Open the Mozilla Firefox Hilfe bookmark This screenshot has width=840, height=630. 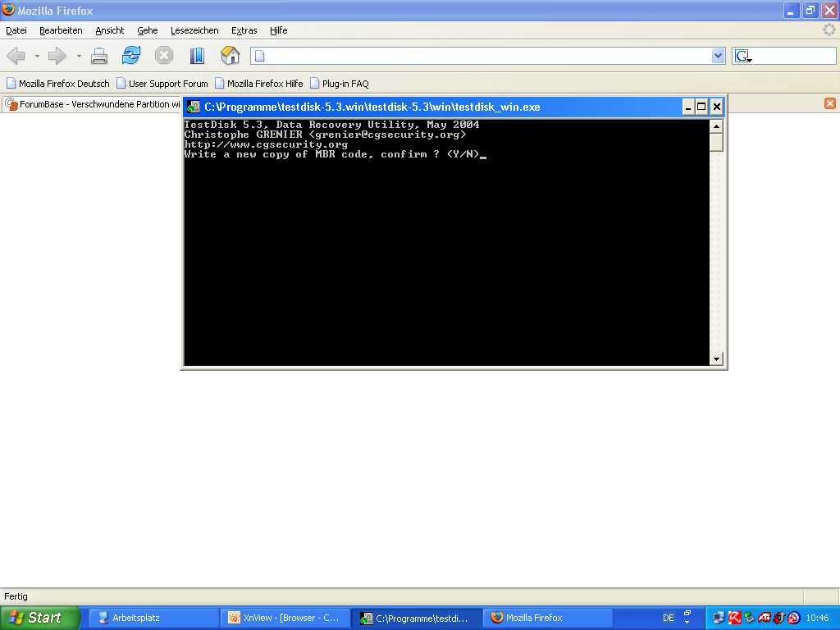coord(259,84)
